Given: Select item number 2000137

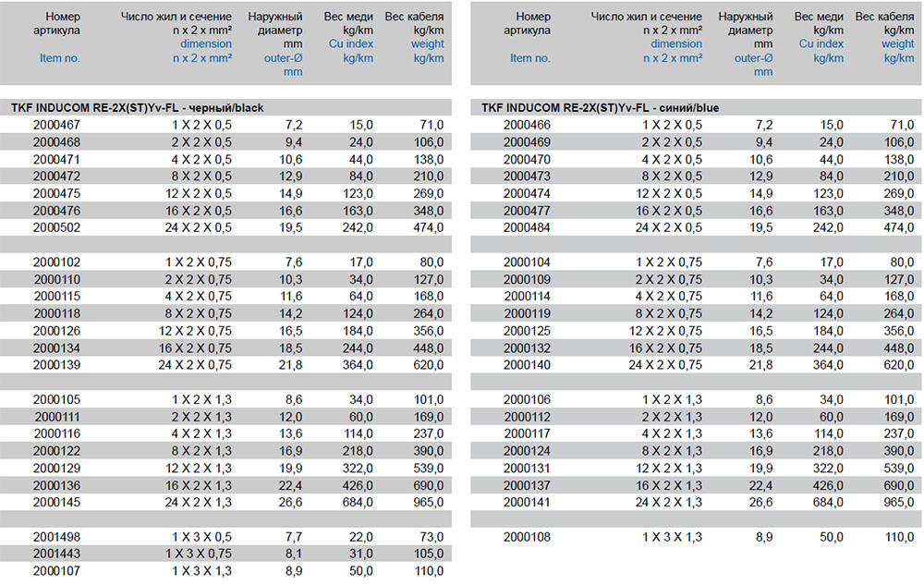Looking at the screenshot, I should 527,485.
